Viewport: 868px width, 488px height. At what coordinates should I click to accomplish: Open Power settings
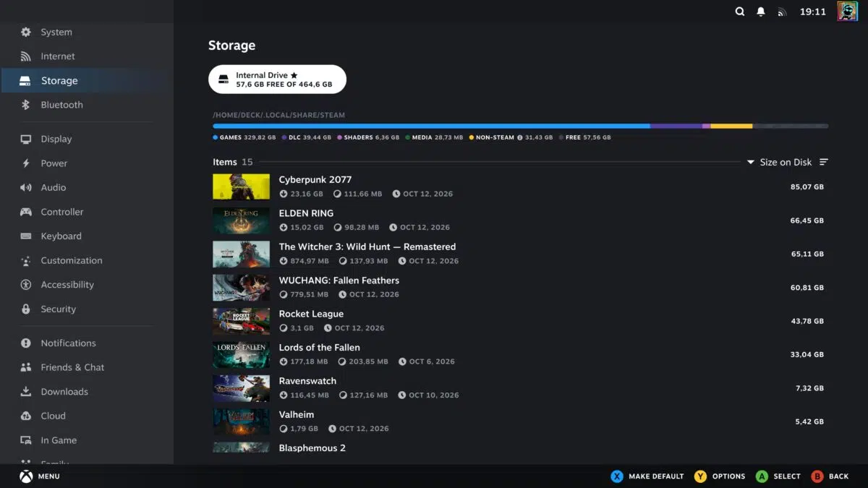click(87, 163)
